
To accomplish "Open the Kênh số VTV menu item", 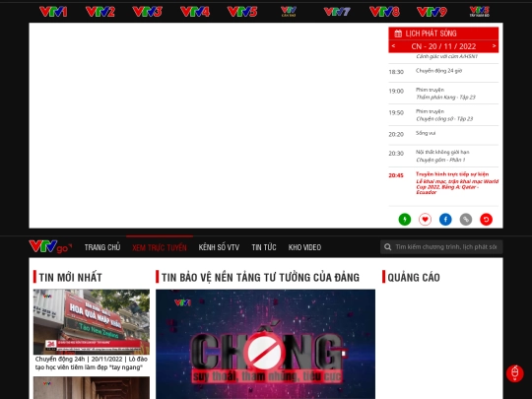I will coord(219,247).
